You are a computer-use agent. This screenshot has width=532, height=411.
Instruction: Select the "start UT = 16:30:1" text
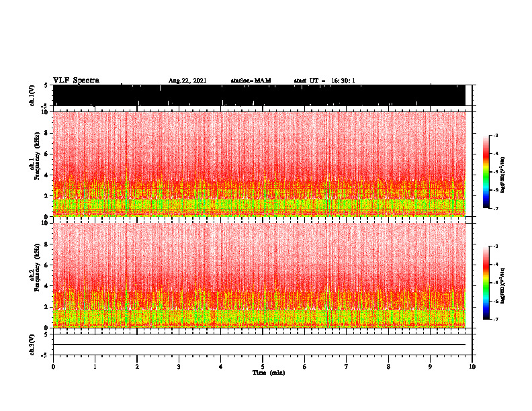[x=324, y=81]
